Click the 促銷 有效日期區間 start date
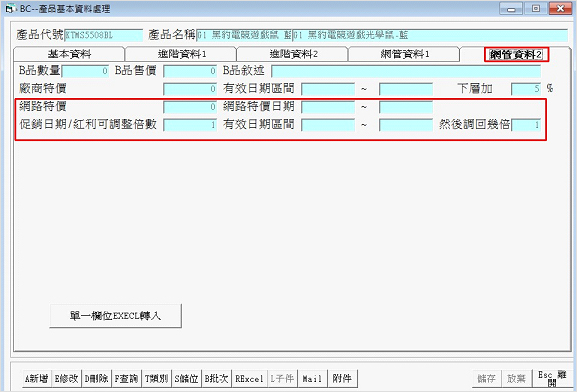The height and width of the screenshot is (392, 577). tap(328, 125)
